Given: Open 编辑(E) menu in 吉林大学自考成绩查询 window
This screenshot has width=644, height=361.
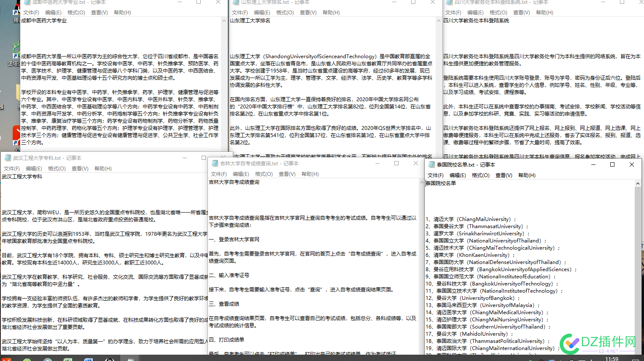Looking at the screenshot, I should click(x=241, y=174).
